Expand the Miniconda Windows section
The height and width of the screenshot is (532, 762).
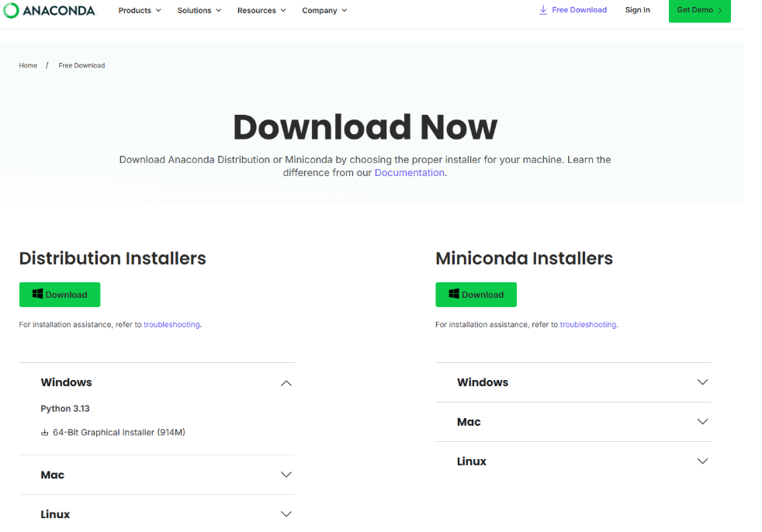tap(573, 382)
